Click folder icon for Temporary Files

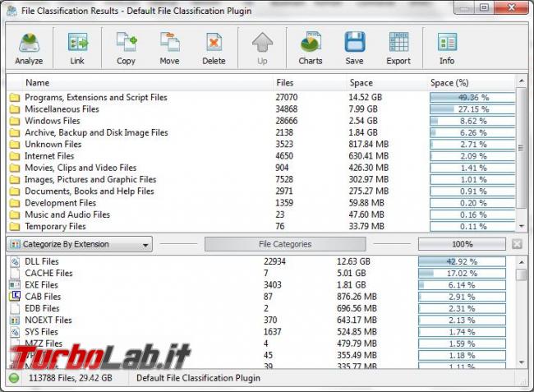[x=15, y=227]
